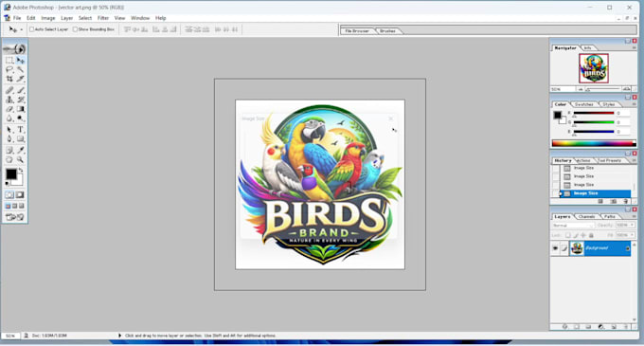Delete current state in History panel

(x=625, y=201)
